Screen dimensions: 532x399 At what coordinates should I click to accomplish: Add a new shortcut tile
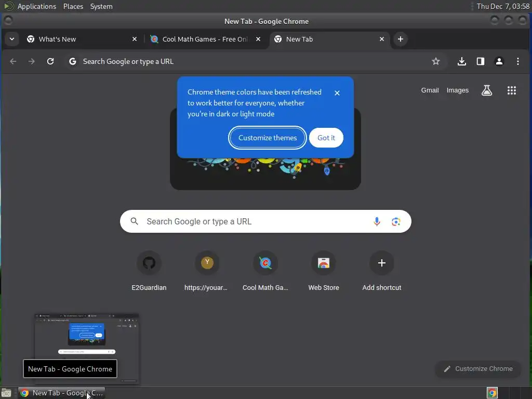382,271
